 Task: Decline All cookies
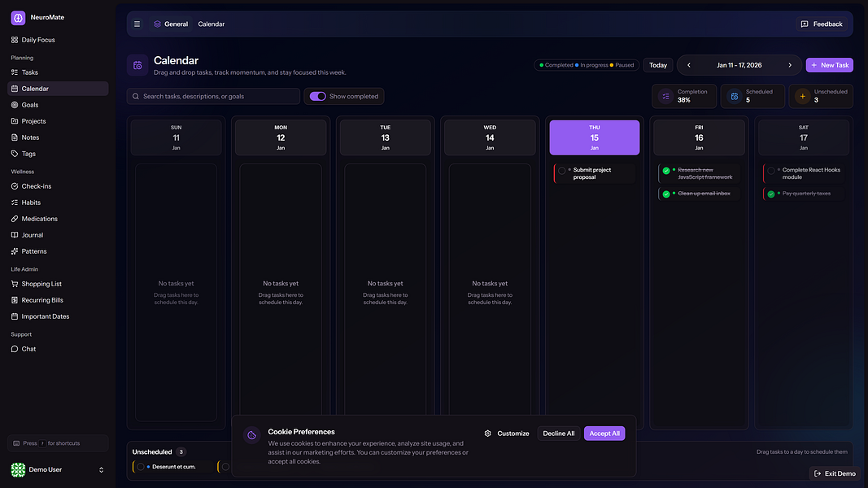click(x=559, y=434)
